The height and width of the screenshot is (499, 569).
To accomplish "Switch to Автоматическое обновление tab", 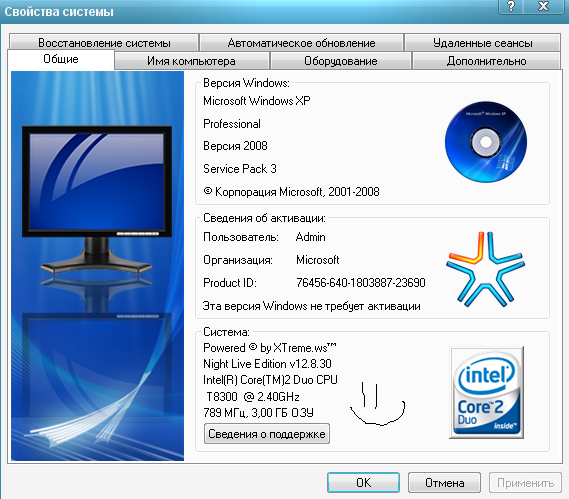I will tap(302, 43).
